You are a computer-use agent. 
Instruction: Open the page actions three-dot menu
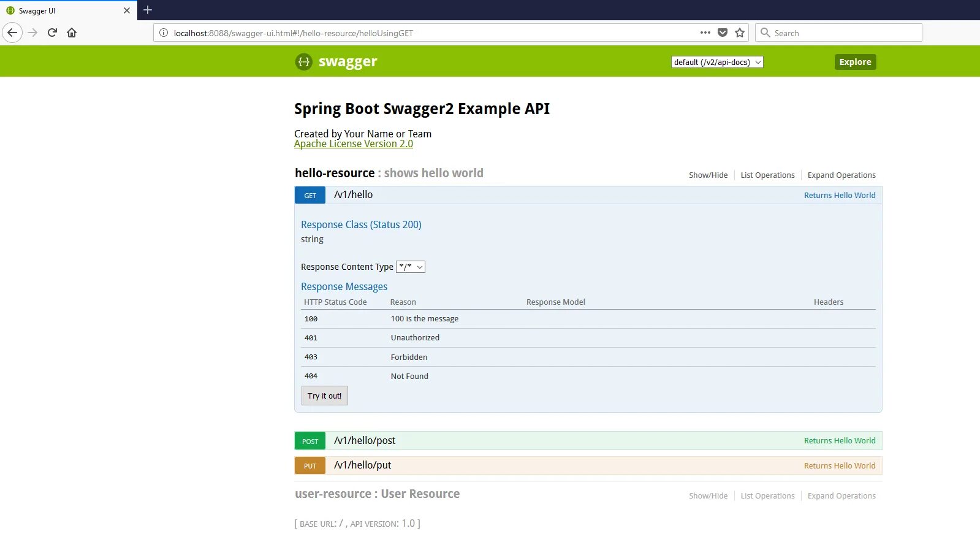pyautogui.click(x=705, y=33)
